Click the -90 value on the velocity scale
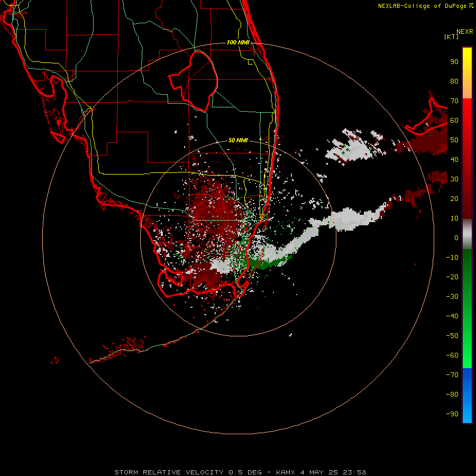 pyautogui.click(x=452, y=414)
